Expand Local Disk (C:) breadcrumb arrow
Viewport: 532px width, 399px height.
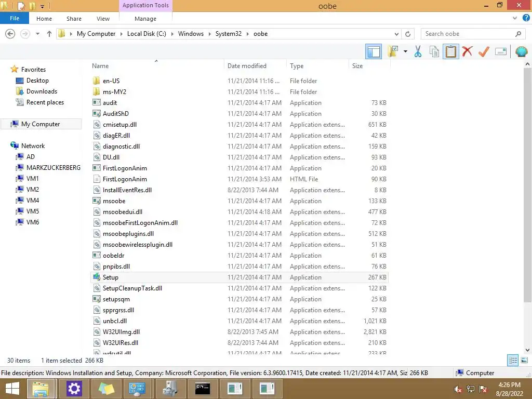point(172,34)
